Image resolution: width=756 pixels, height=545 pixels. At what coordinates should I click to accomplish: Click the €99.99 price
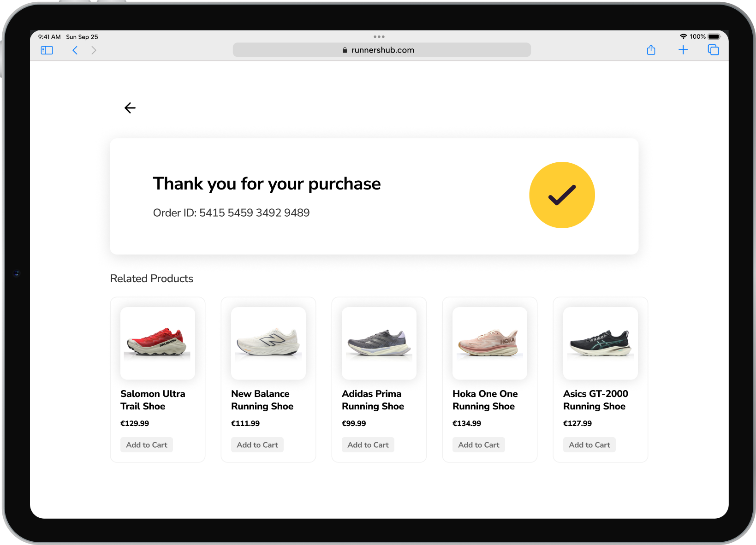[x=354, y=423]
